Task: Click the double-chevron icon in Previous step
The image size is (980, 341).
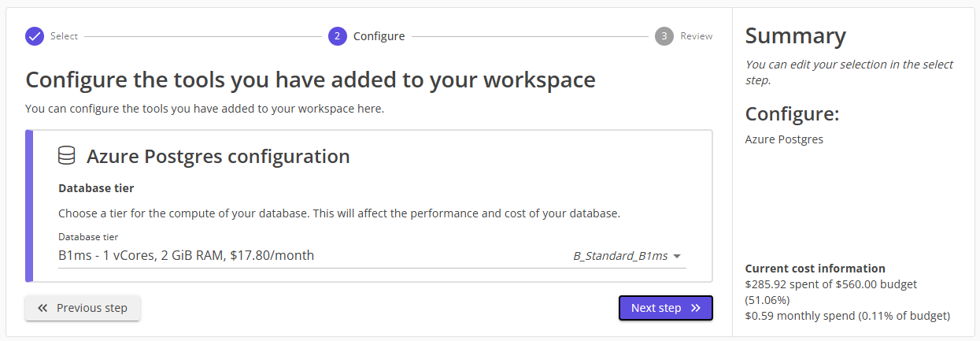Action: (x=43, y=308)
